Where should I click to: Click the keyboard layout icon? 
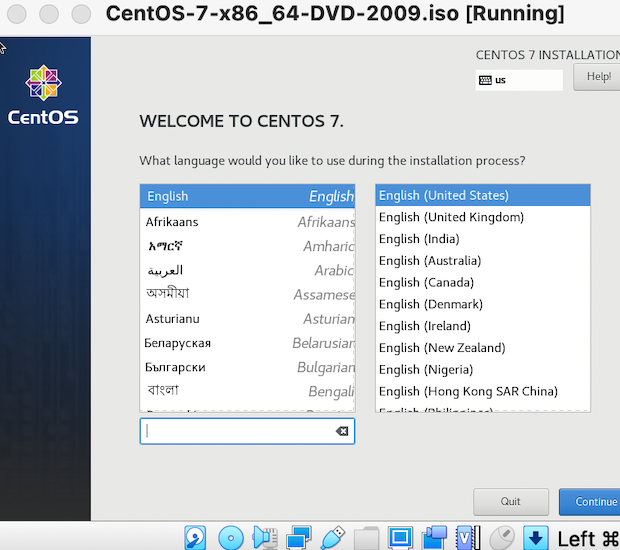coord(485,80)
